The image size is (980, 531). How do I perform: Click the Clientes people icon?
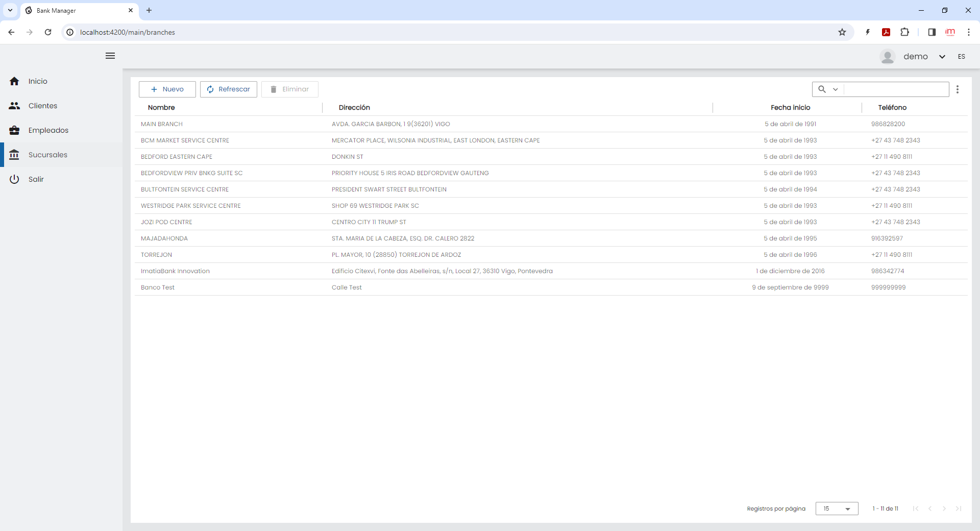click(x=14, y=106)
